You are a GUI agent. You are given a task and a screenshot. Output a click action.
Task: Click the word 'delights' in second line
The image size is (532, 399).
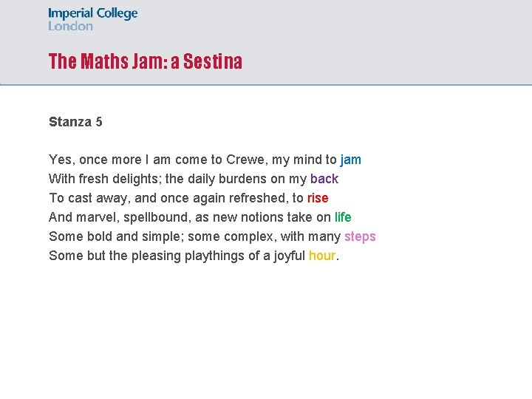(x=135, y=179)
